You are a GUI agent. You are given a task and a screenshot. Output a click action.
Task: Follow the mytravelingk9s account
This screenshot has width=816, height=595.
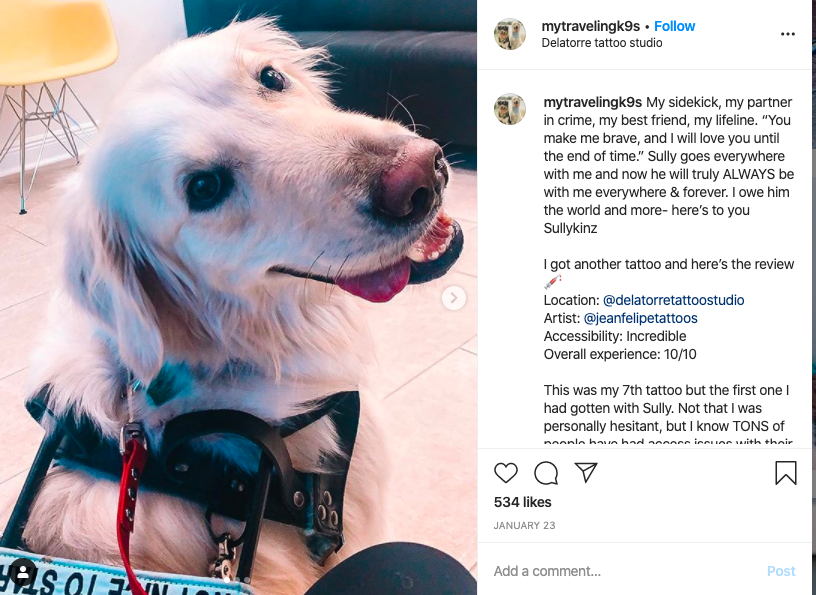674,26
